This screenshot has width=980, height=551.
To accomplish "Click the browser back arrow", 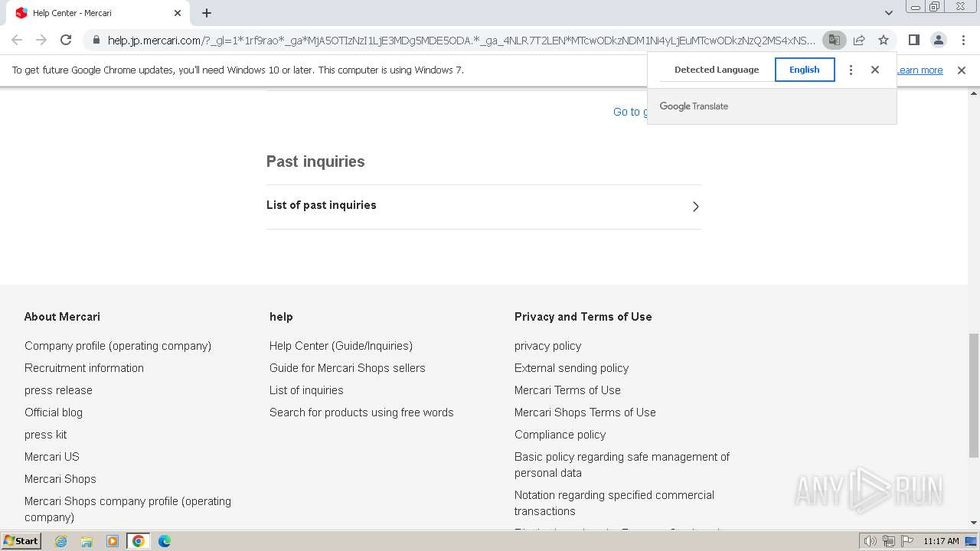I will tap(17, 40).
